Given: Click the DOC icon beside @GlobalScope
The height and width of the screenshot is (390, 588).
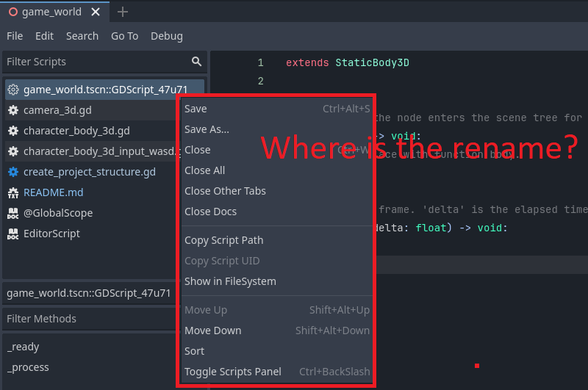Looking at the screenshot, I should tap(13, 213).
